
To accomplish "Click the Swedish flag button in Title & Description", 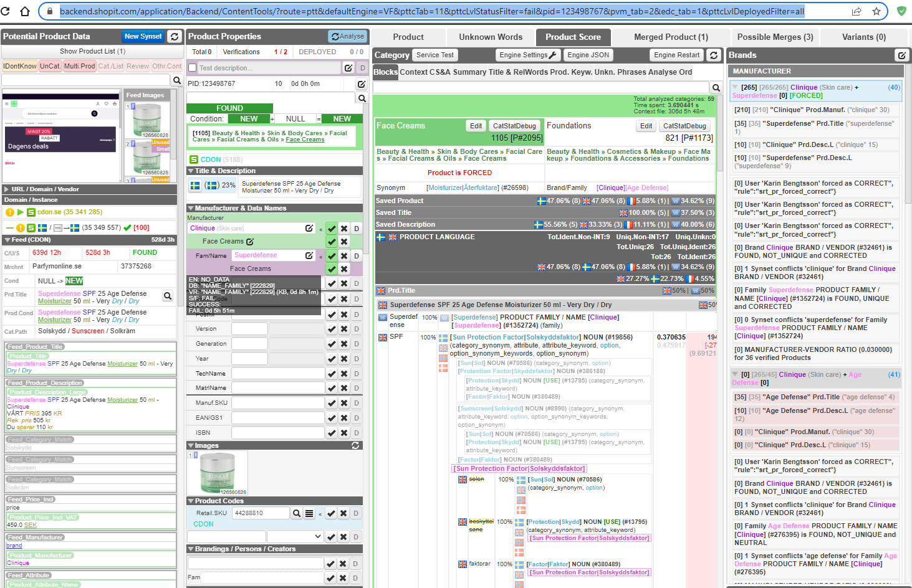I will click(195, 186).
